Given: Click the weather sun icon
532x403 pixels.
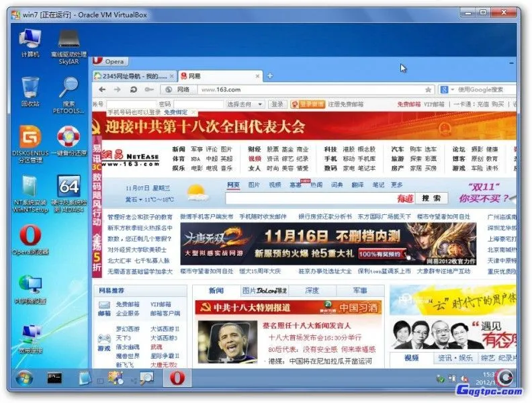Looking at the screenshot, I should (x=197, y=193).
